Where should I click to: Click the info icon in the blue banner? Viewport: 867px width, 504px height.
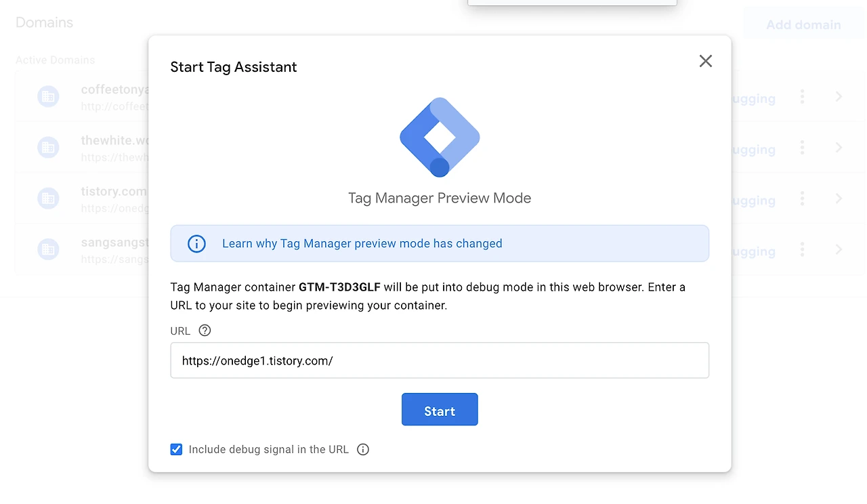(x=196, y=244)
